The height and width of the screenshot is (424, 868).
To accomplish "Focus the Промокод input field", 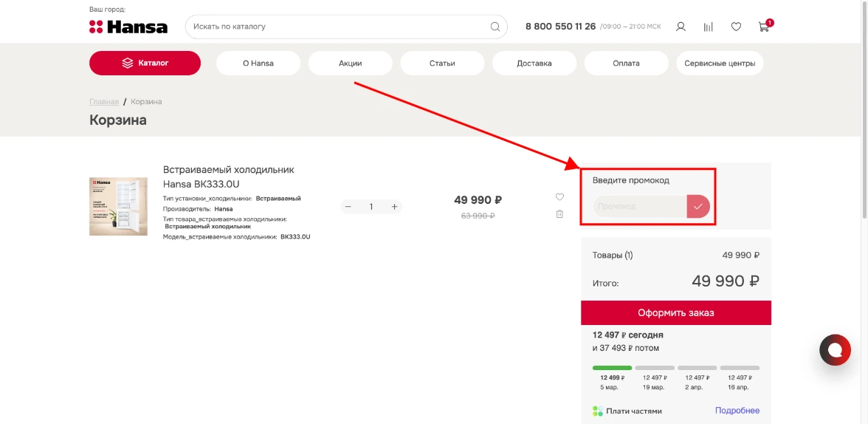I will [639, 206].
